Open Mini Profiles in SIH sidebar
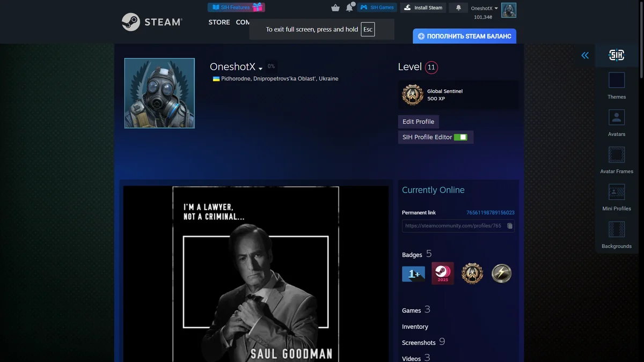Image resolution: width=644 pixels, height=362 pixels. 617,197
